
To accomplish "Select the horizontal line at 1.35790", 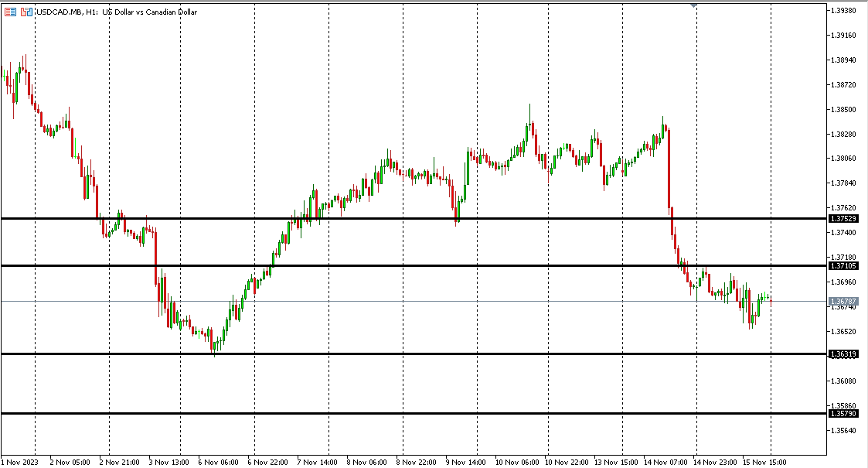I will (413, 414).
